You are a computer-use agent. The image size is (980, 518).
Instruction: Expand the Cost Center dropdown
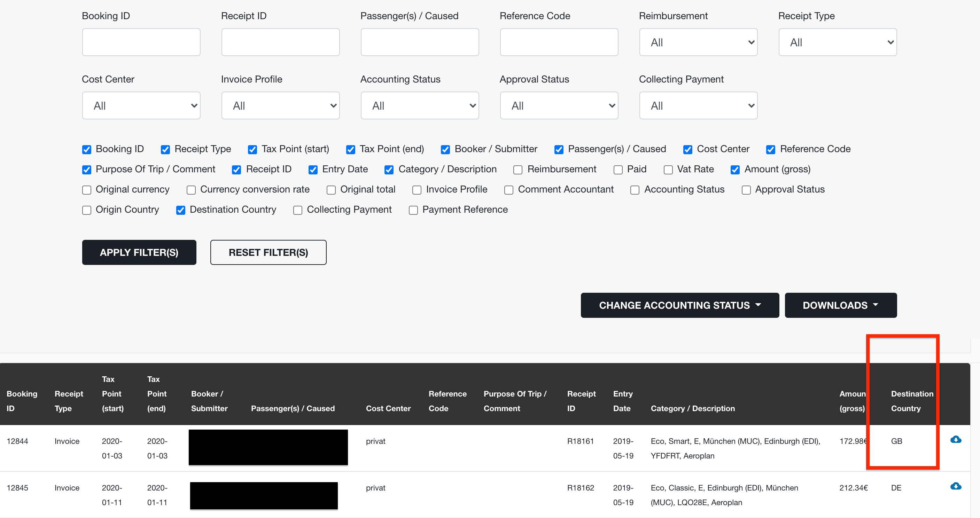click(x=141, y=105)
